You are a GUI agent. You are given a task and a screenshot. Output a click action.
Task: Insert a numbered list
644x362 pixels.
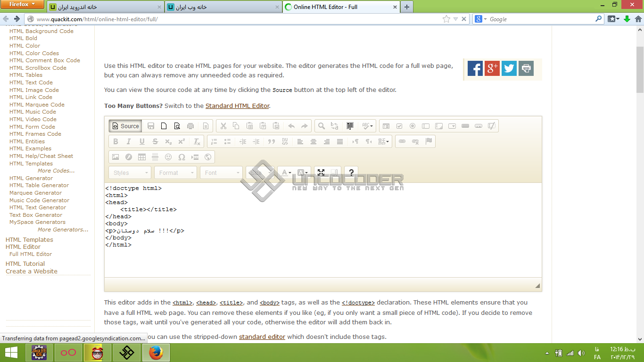click(214, 141)
